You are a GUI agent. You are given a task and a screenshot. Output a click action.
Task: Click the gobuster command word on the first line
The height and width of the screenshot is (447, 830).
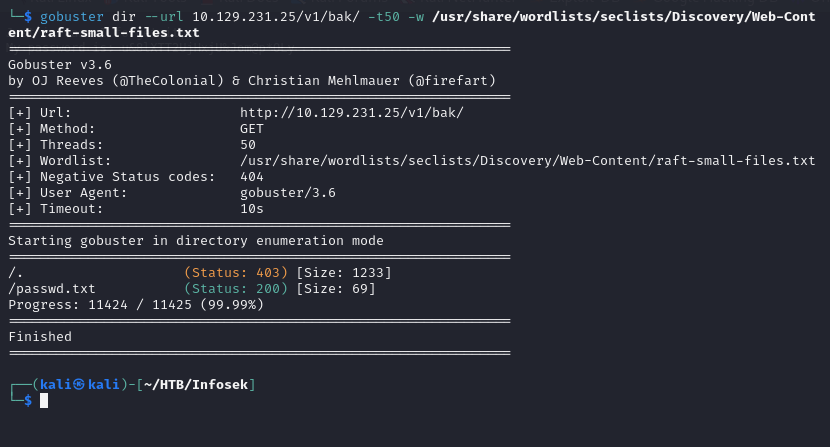72,17
